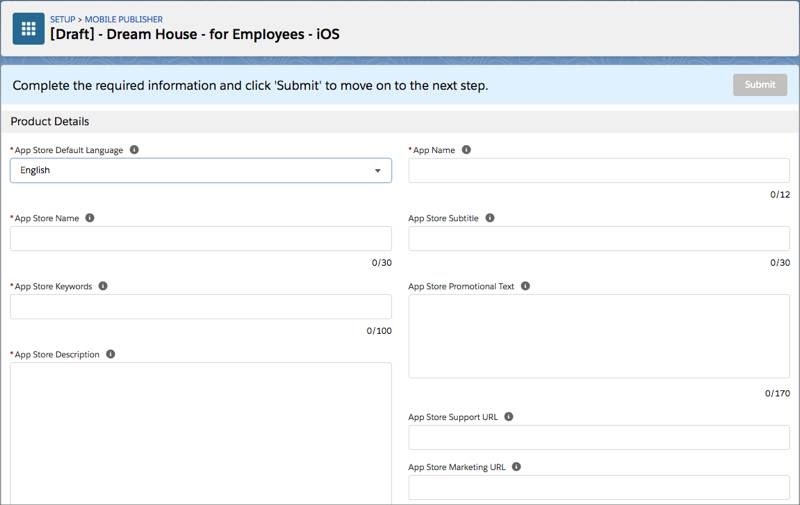Click into the App Store Name field
The height and width of the screenshot is (505, 800).
200,238
